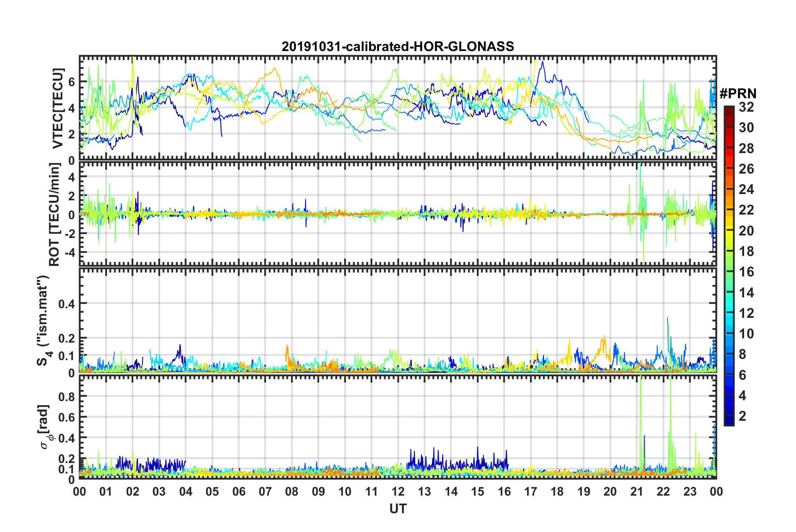The width and height of the screenshot is (796, 532).
Task: Click x-axis hour tick 17
Action: coord(531,491)
